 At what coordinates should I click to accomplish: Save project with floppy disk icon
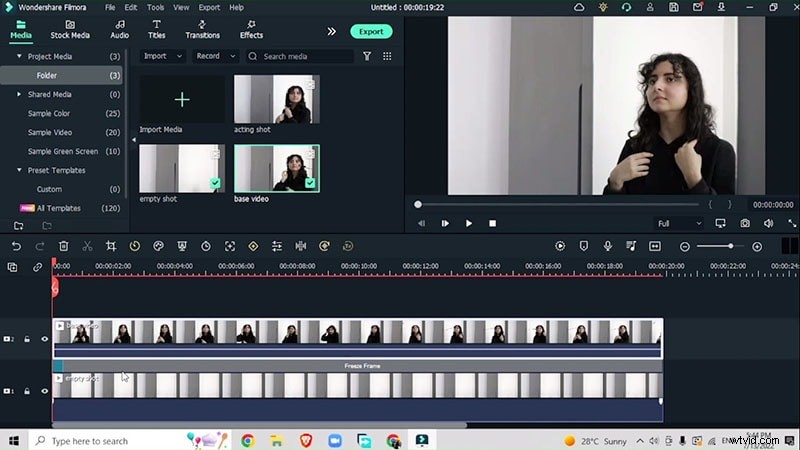pos(674,7)
